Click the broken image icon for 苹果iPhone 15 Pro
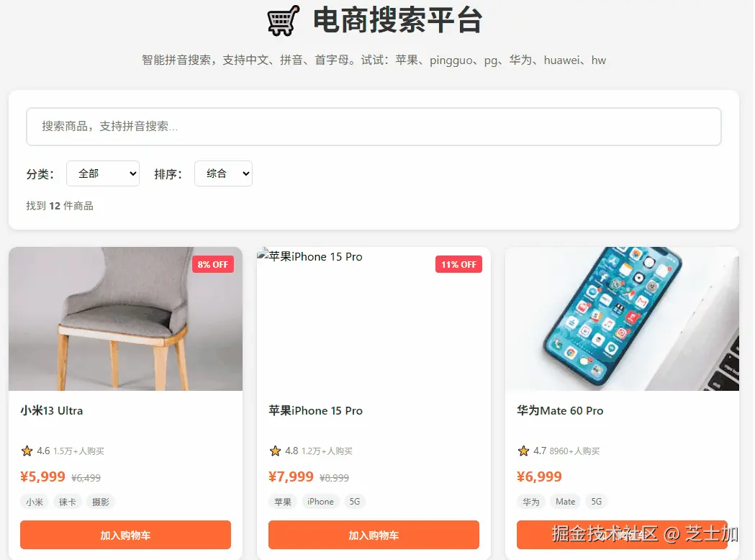 263,256
